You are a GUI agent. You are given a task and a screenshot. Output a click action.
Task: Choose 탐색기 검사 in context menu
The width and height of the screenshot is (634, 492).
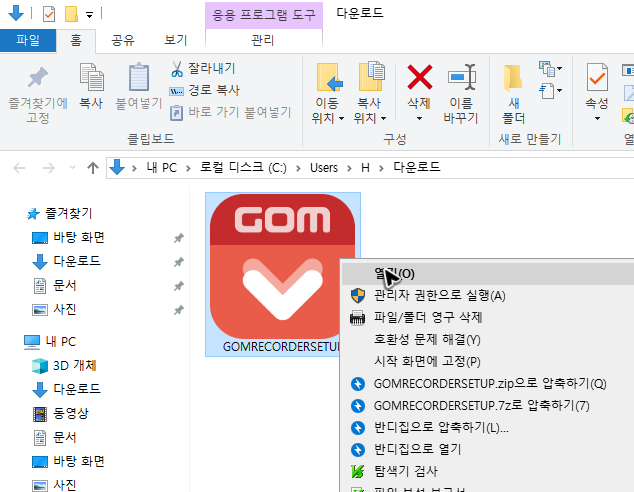point(488,471)
